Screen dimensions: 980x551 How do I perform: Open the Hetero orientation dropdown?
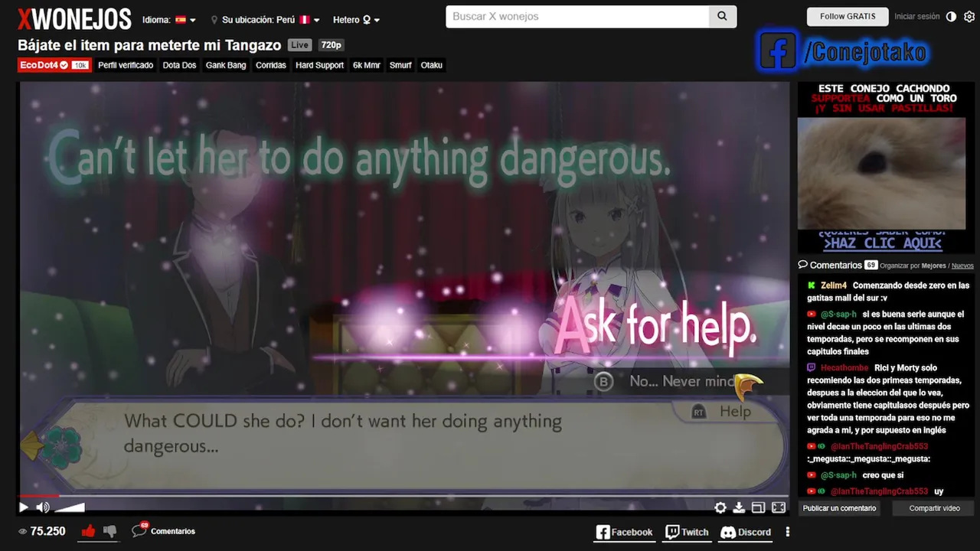357,20
